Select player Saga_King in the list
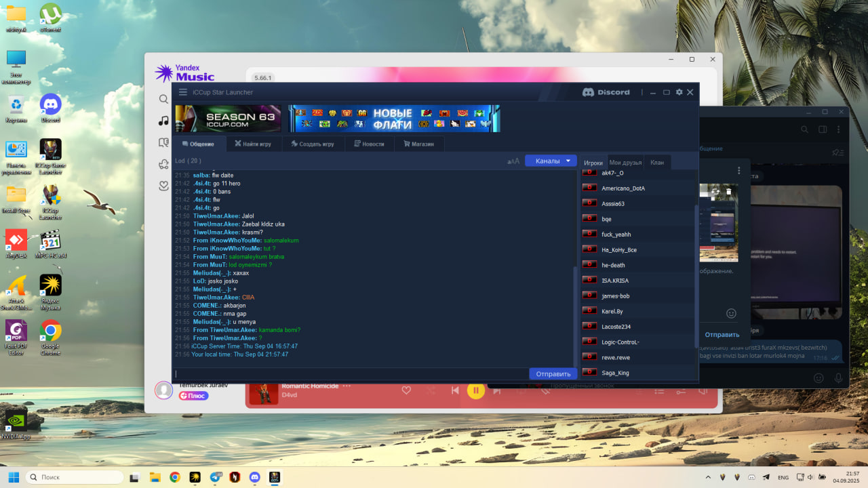The height and width of the screenshot is (488, 868). [637, 373]
